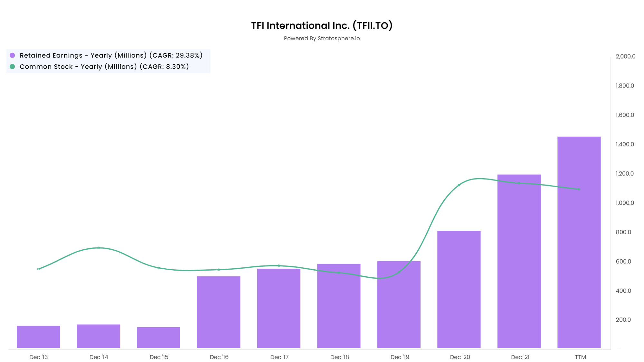Click the Dec '16 x-axis label
The image size is (644, 362).
tap(219, 357)
